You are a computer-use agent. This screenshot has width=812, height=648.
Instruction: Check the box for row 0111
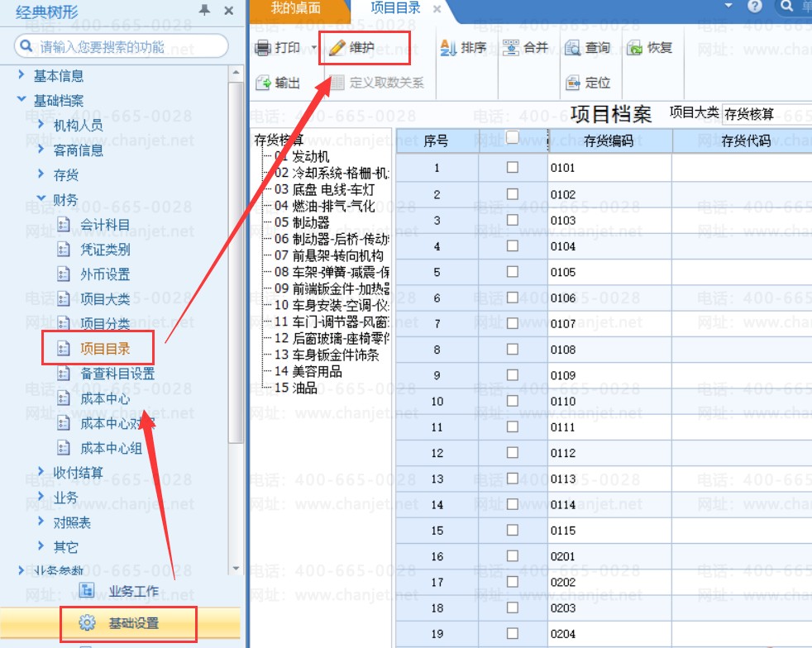[x=512, y=426]
